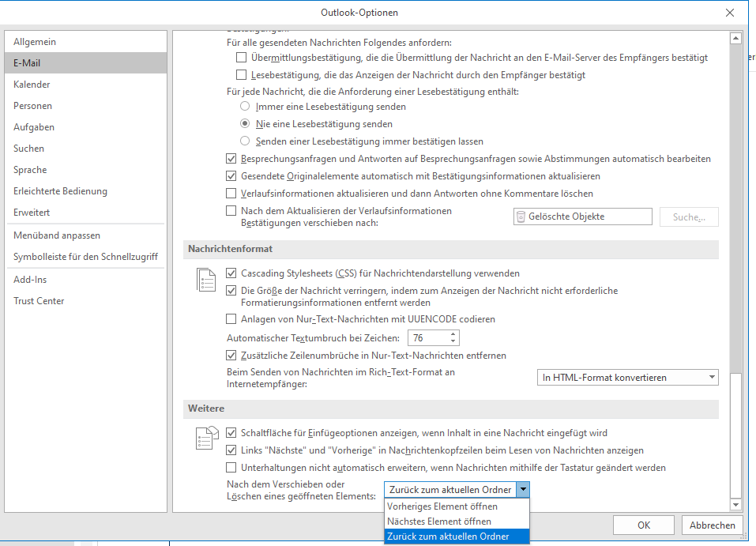756x546 pixels.
Task: Toggle Zusätzliche Zeilenumbrüche entfernen checkbox
Action: click(231, 356)
